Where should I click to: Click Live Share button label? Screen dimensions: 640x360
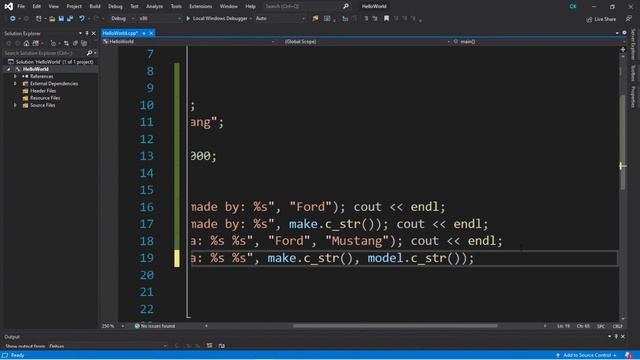coord(605,19)
